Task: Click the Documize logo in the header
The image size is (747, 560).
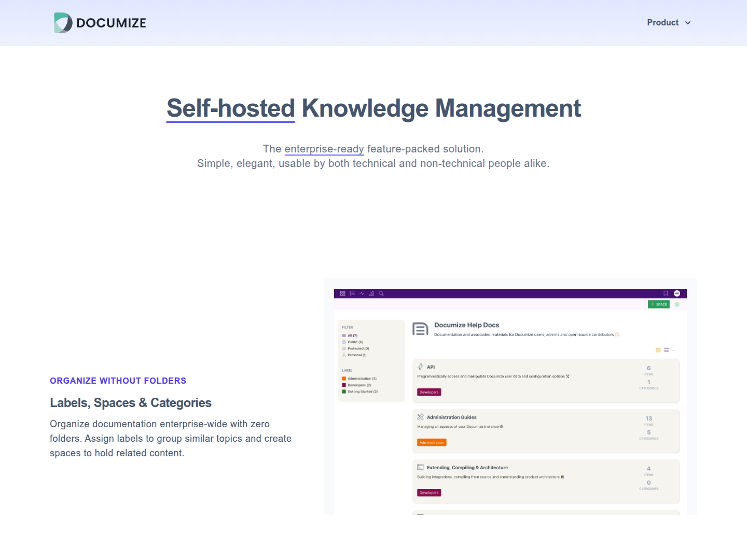Action: 100,23
